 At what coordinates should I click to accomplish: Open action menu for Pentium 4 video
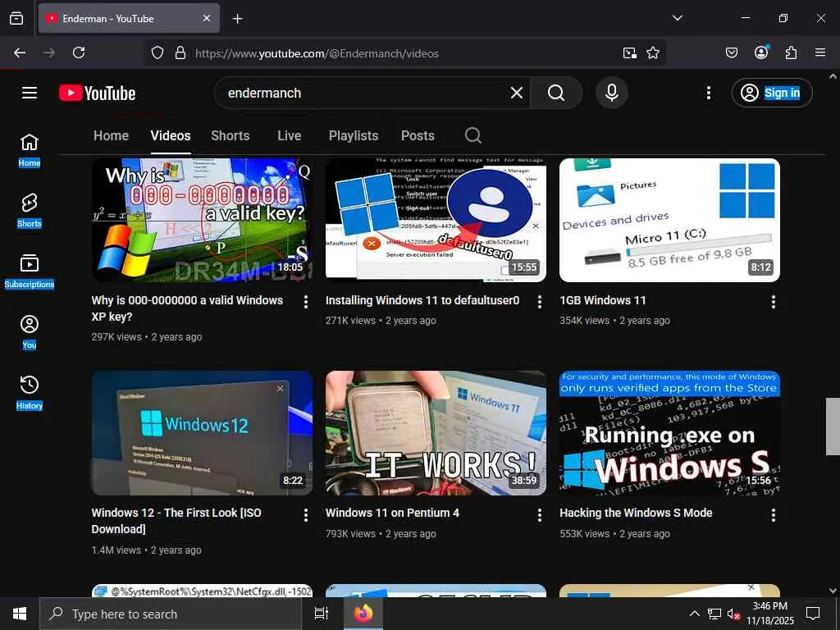click(540, 515)
